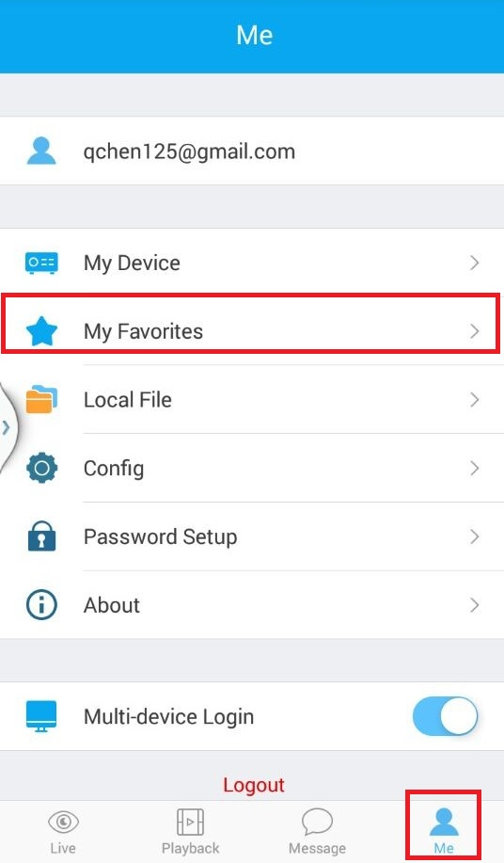Tap the blue star Favorites icon
The height and width of the screenshot is (863, 504).
pos(41,330)
